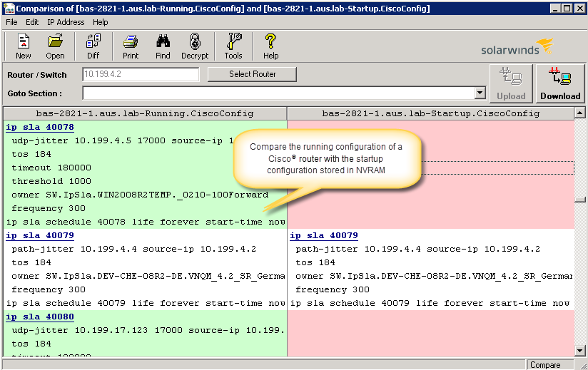This screenshot has width=588, height=370.
Task: Click the Select Router button
Action: tap(252, 74)
